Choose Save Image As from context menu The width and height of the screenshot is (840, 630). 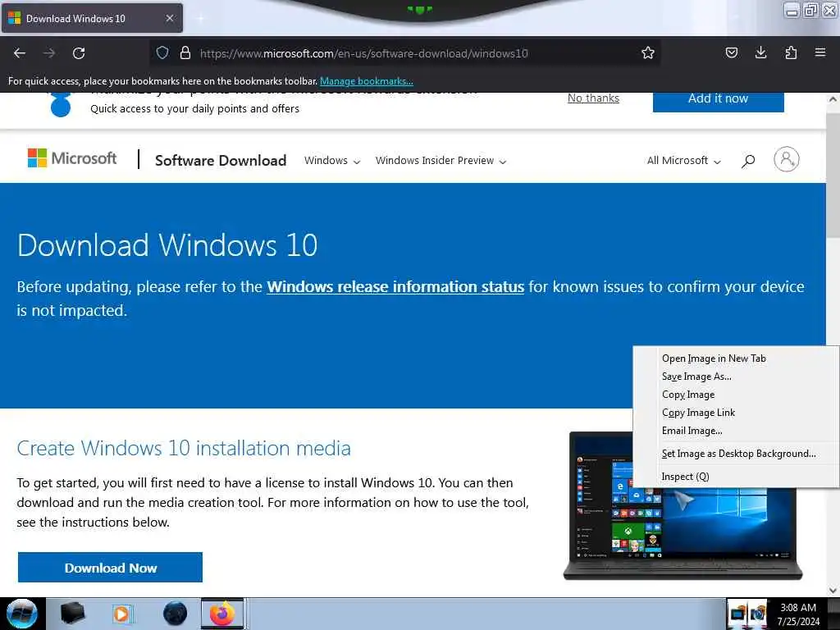click(736, 377)
